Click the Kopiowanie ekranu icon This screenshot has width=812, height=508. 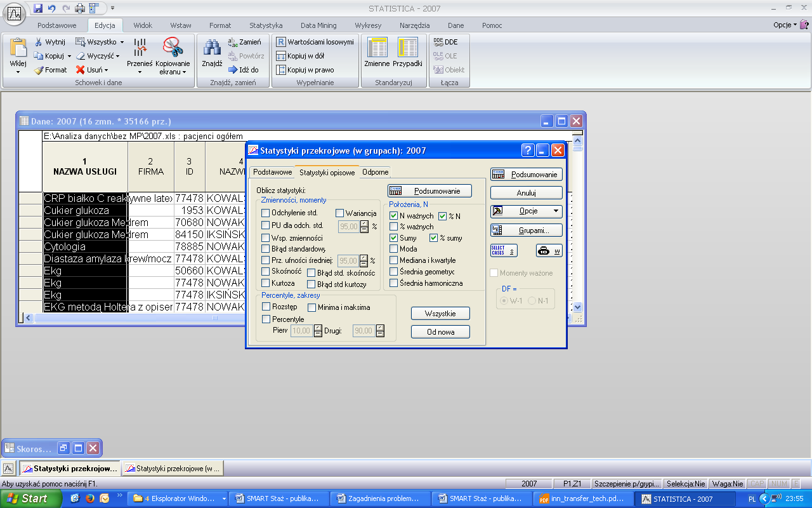[x=173, y=48]
